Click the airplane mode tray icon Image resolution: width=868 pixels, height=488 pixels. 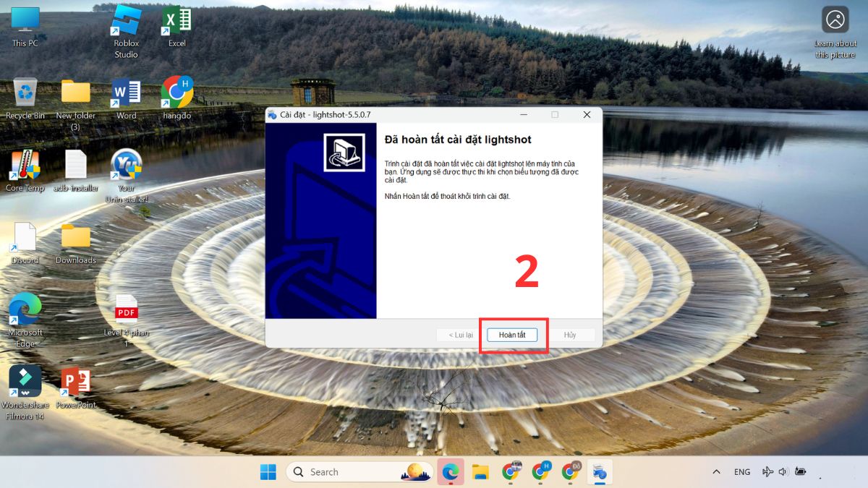pos(767,472)
